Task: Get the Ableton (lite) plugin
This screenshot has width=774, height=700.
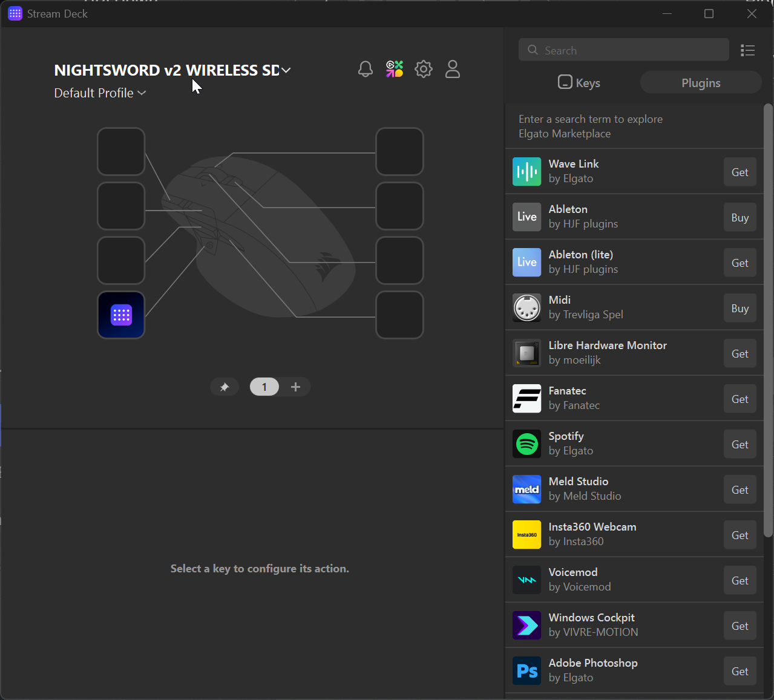Action: click(x=740, y=263)
